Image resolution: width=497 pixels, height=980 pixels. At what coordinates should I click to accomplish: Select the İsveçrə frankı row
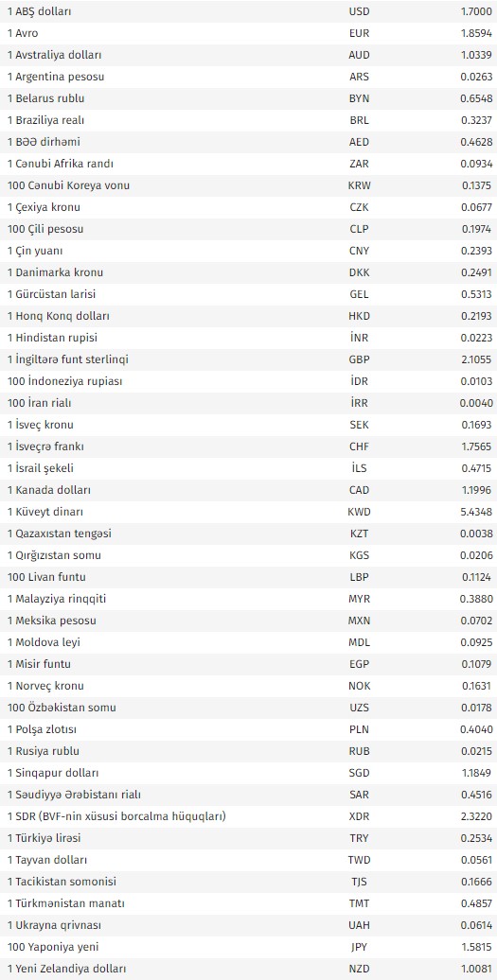tap(248, 446)
